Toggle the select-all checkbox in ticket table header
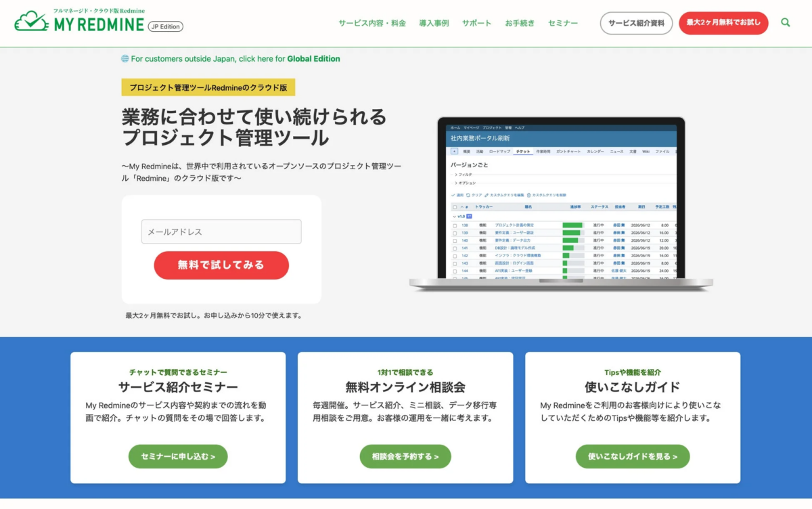 455,207
